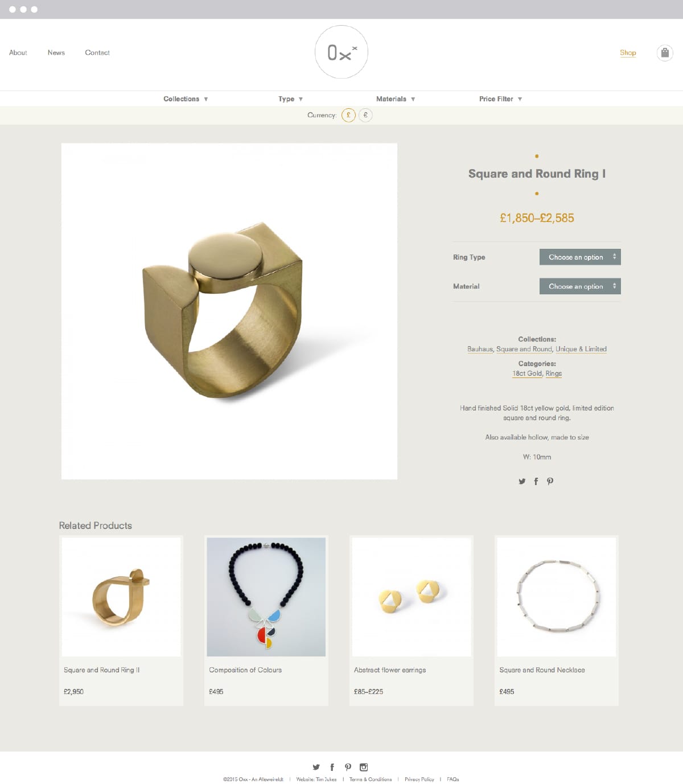Go to the Shop page link
The height and width of the screenshot is (784, 683).
pyautogui.click(x=628, y=52)
